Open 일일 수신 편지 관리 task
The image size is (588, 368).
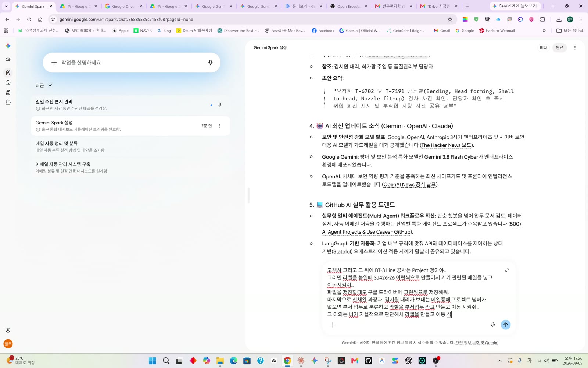tap(130, 105)
